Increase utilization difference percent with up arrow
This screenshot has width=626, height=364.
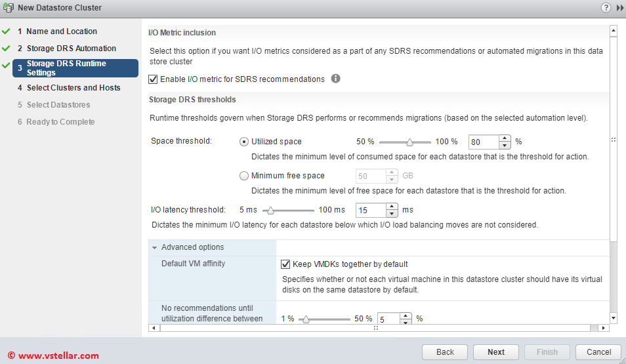[x=406, y=315]
